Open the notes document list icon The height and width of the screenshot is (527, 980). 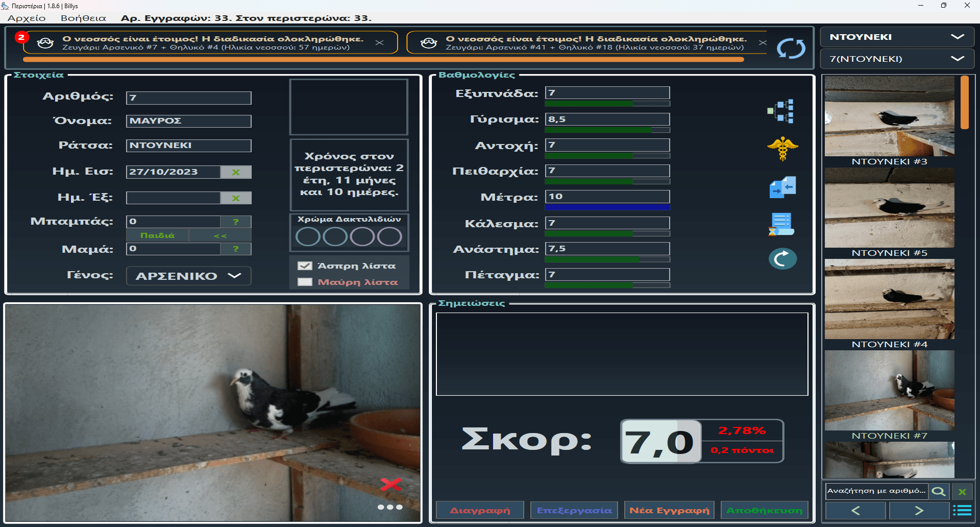[781, 224]
